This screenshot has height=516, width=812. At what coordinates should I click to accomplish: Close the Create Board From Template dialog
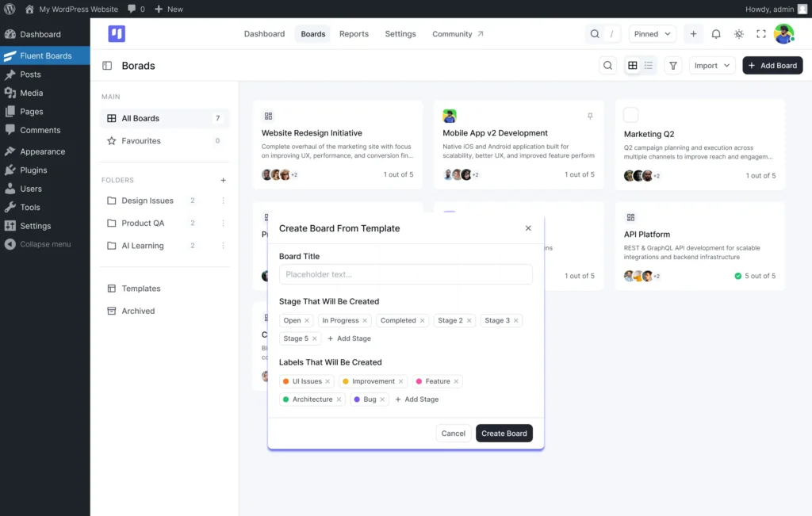point(528,228)
